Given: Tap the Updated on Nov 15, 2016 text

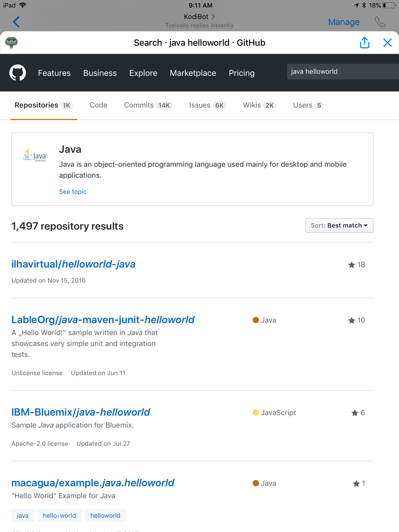Looking at the screenshot, I should pyautogui.click(x=49, y=281).
